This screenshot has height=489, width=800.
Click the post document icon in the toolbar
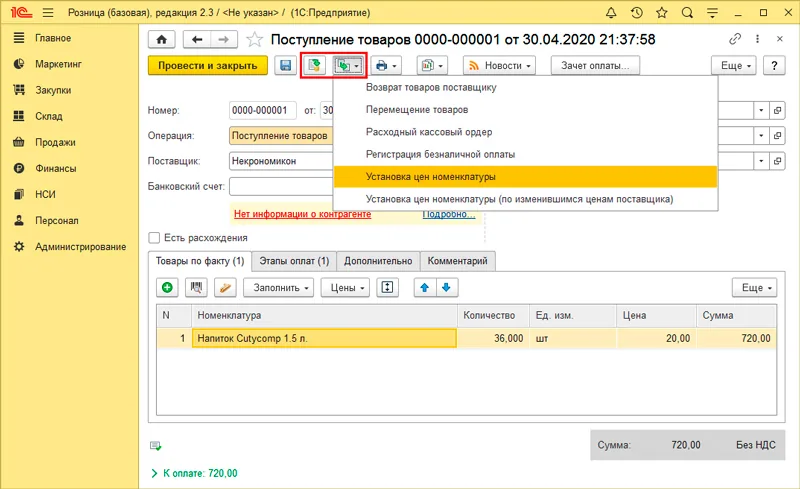tap(315, 65)
